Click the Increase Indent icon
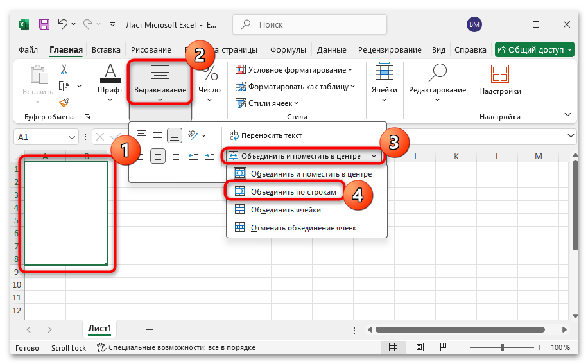This screenshot has width=588, height=364. tap(209, 155)
